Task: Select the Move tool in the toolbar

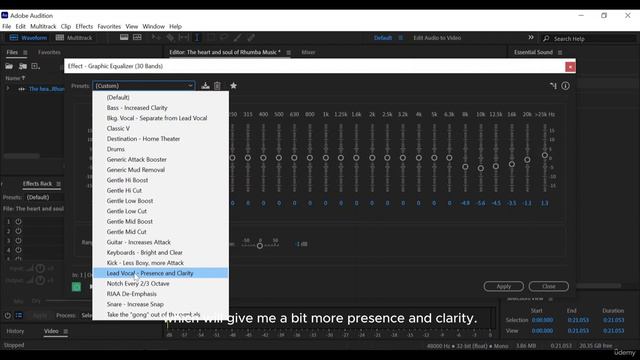Action: pos(156,38)
